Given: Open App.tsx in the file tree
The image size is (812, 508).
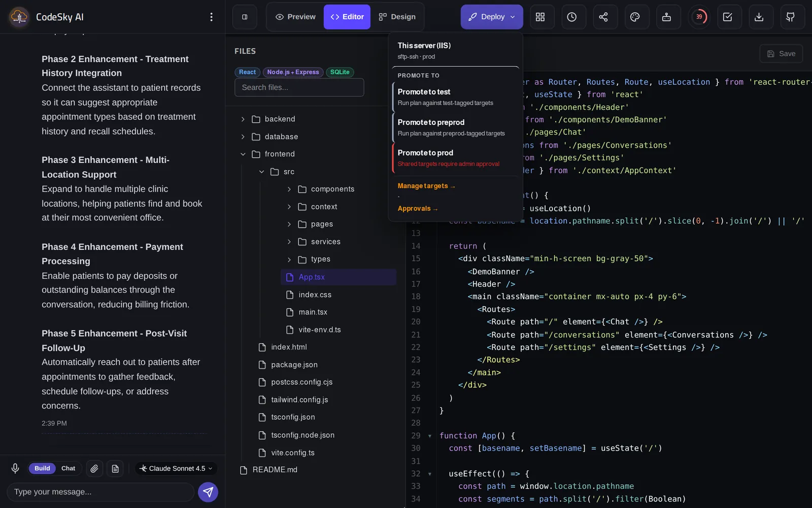Looking at the screenshot, I should point(339,277).
